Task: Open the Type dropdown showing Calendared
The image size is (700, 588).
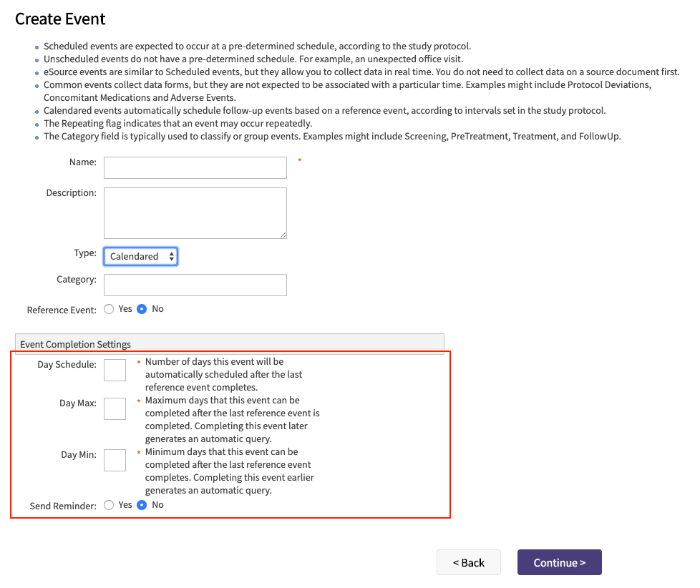Action: 140,256
